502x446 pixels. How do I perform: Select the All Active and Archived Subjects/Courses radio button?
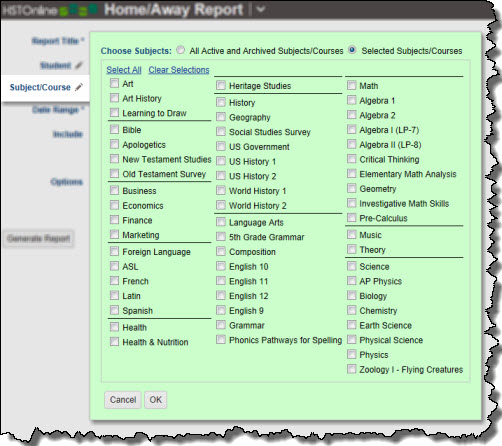click(180, 50)
